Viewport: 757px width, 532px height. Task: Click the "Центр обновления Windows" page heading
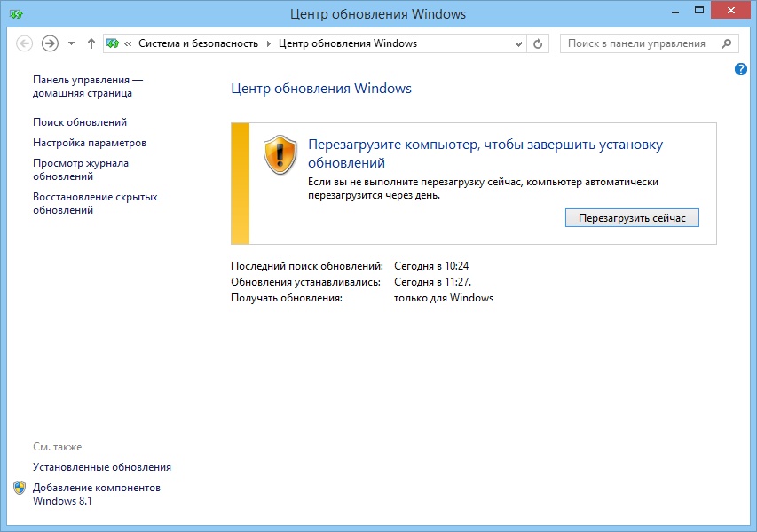321,89
